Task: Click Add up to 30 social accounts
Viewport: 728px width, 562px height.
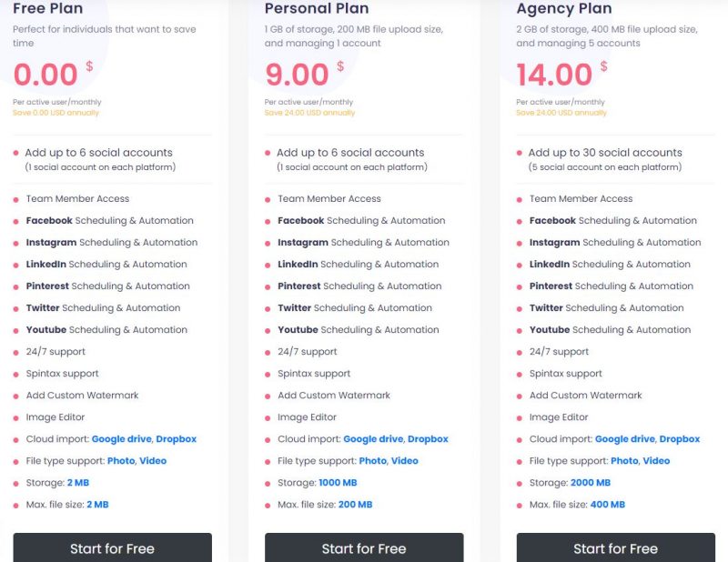Action: pyautogui.click(x=605, y=152)
